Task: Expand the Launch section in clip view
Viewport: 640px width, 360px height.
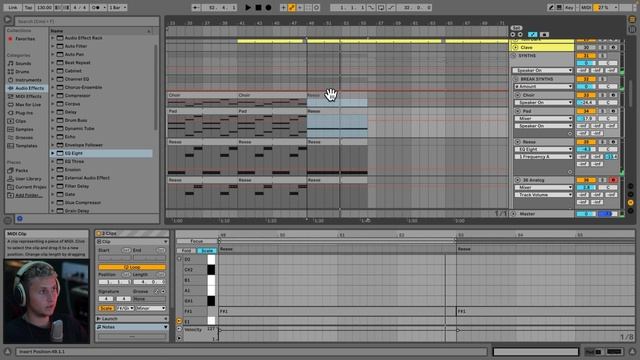Action: click(98, 318)
